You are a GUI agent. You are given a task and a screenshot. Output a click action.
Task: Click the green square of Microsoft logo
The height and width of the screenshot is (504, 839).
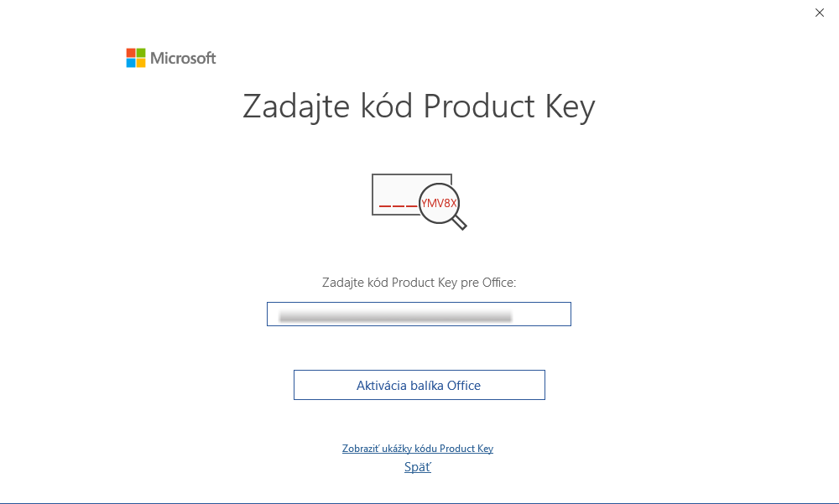[x=141, y=53]
